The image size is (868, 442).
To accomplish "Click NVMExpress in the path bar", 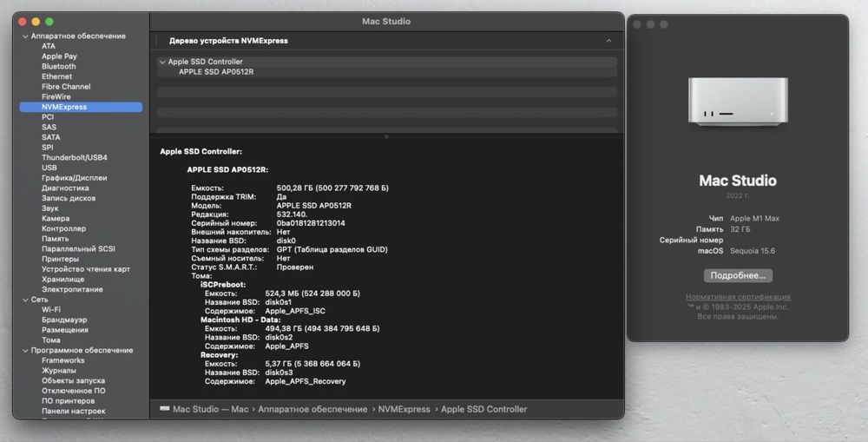I will point(404,409).
